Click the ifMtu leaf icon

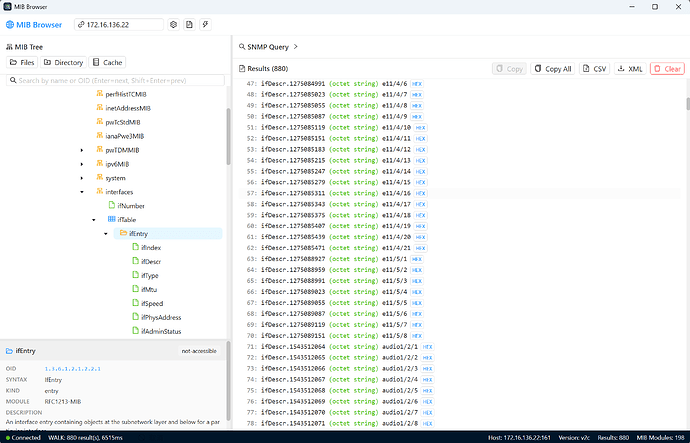(x=136, y=289)
